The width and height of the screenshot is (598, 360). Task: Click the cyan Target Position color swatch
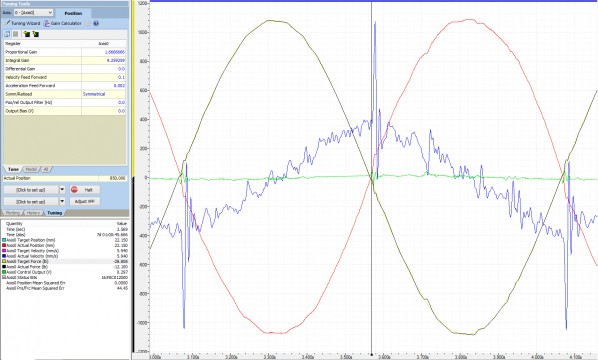click(x=4, y=240)
